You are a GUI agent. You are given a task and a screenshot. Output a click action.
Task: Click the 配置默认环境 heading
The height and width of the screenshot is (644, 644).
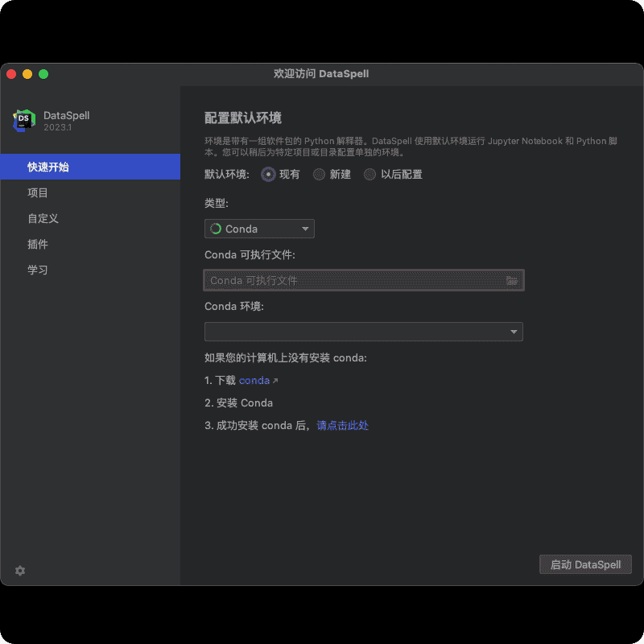click(x=243, y=118)
